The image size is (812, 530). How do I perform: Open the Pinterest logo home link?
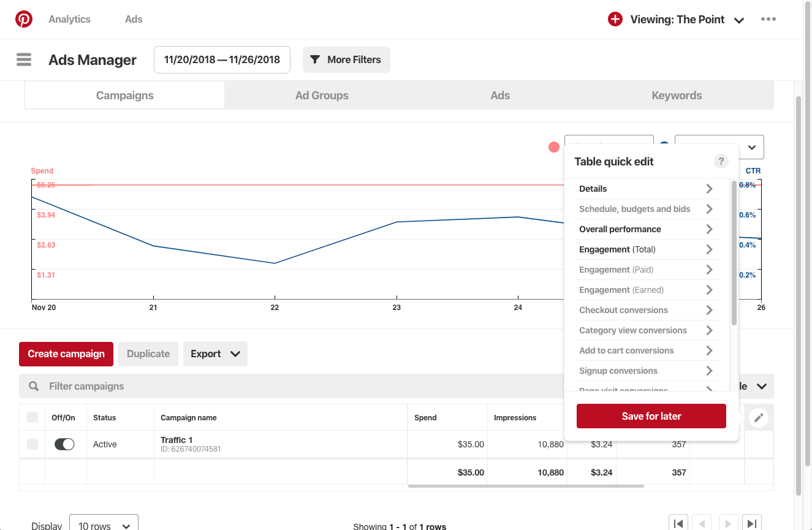(24, 19)
